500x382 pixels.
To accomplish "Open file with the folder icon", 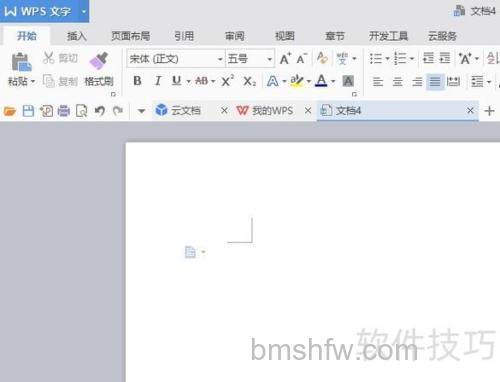I will point(10,111).
